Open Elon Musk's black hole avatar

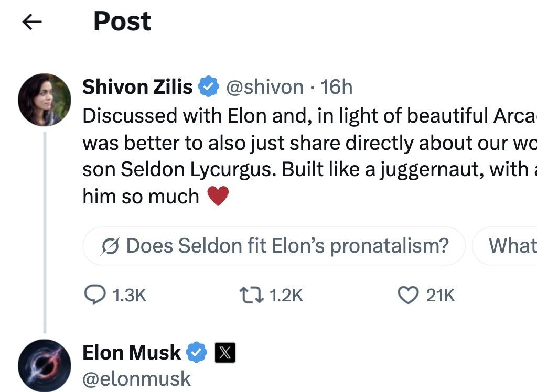click(x=44, y=365)
